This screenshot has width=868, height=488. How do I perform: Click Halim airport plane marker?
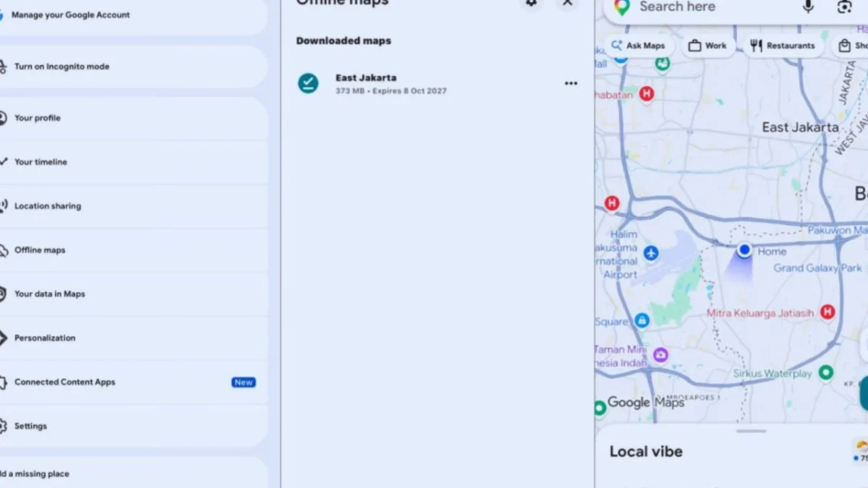pyautogui.click(x=651, y=253)
